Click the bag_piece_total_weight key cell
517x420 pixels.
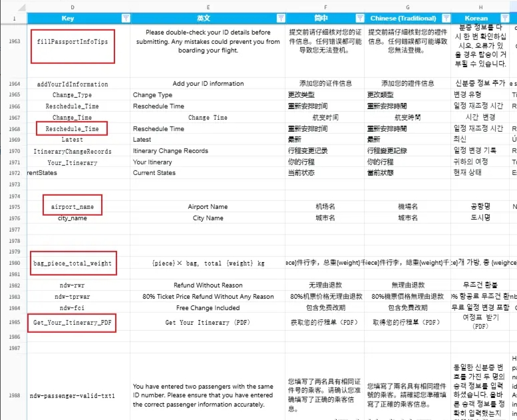(73, 264)
